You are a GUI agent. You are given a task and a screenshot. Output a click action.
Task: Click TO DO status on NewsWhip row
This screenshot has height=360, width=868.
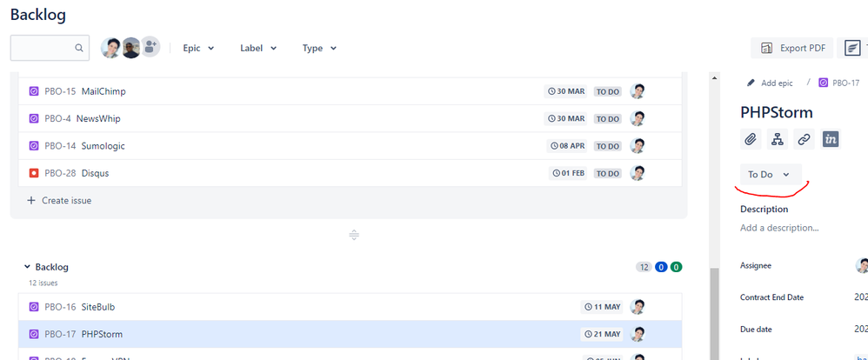[x=607, y=119]
